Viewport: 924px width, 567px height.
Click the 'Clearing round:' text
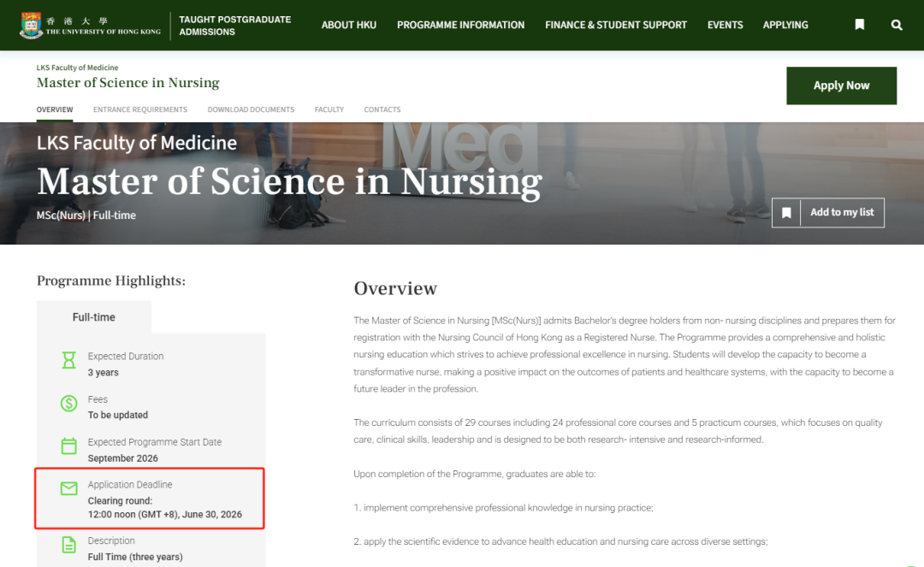tap(121, 500)
